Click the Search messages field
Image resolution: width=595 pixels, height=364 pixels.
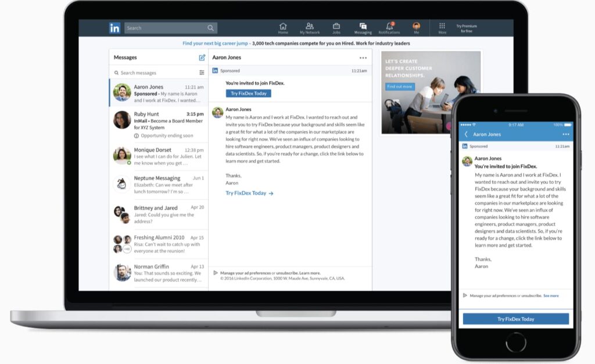coord(155,73)
